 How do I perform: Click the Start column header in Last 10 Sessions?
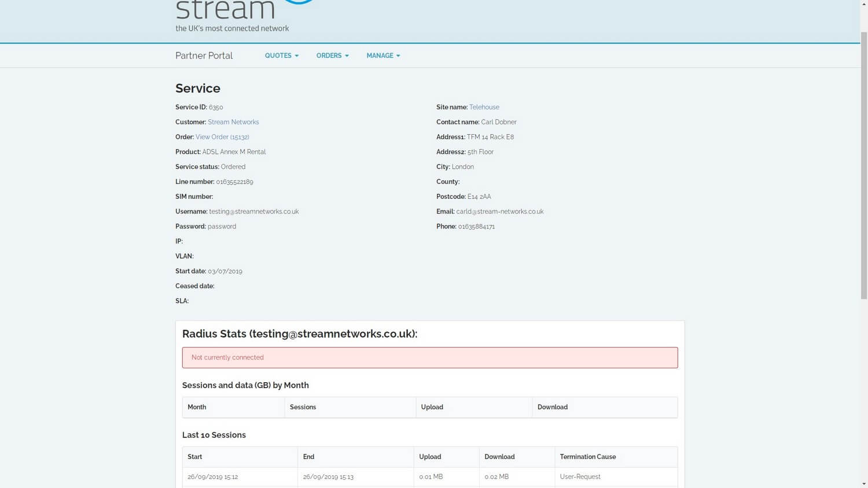(x=195, y=457)
